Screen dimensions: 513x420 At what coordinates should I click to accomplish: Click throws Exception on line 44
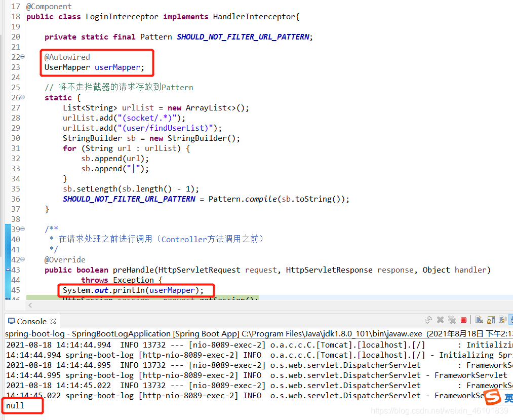pos(117,280)
